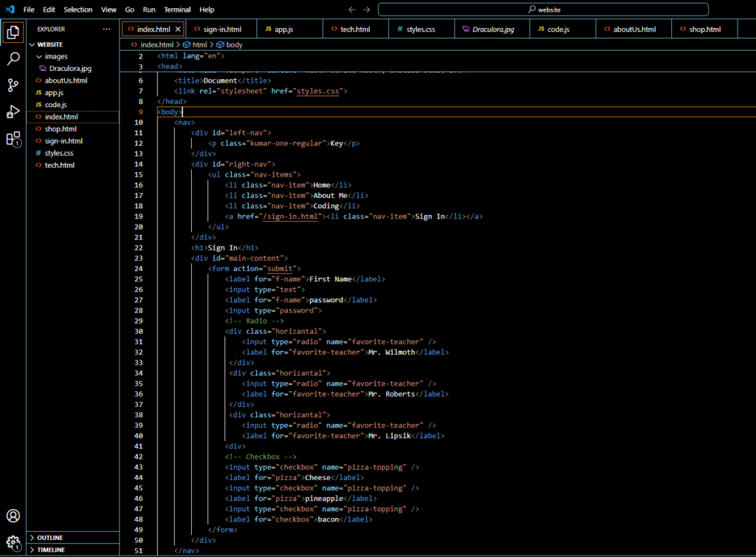Click the website search box
Image resolution: width=756 pixels, height=557 pixels.
point(543,10)
